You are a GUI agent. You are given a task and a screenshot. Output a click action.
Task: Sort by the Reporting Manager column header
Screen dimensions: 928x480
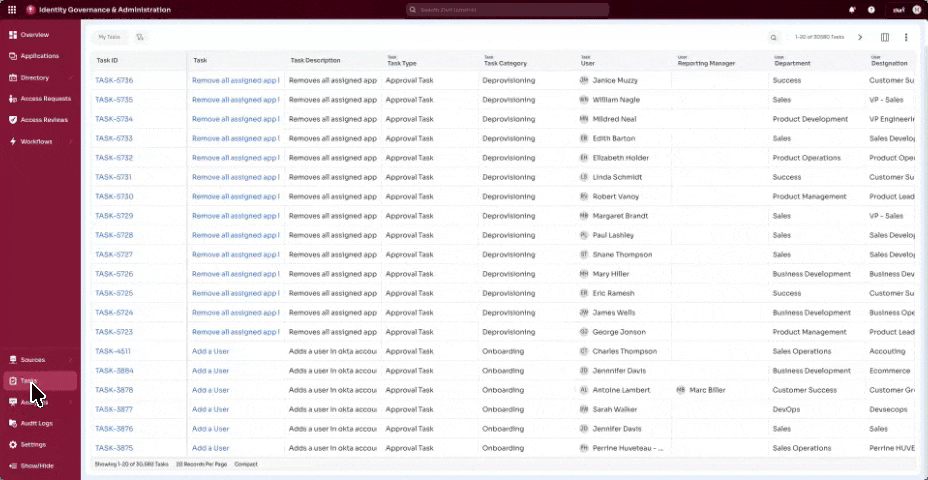[707, 63]
